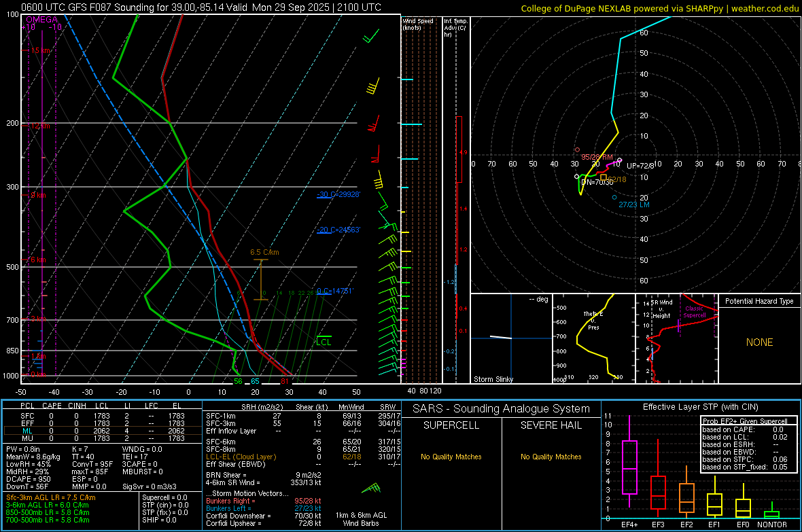This screenshot has height=532, width=802.
Task: Click the 'Inf. Temp. Adv. (C/hr)' panel label
Action: 455,28
